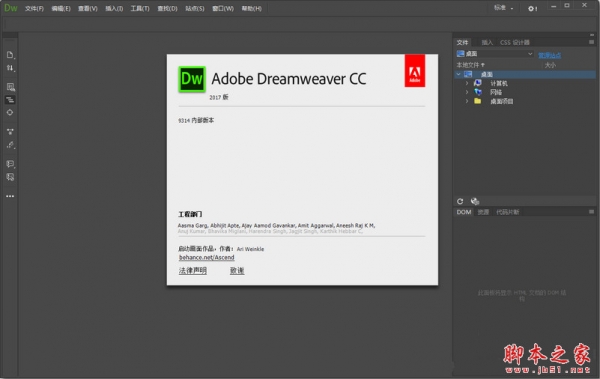
Task: Select the 计算机 item in file tree
Action: click(499, 83)
